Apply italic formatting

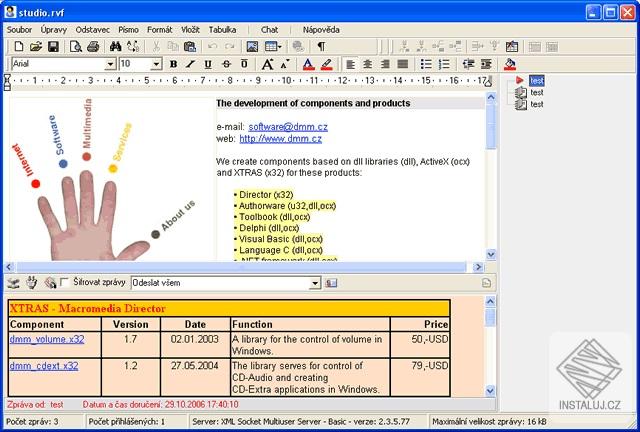click(190, 64)
